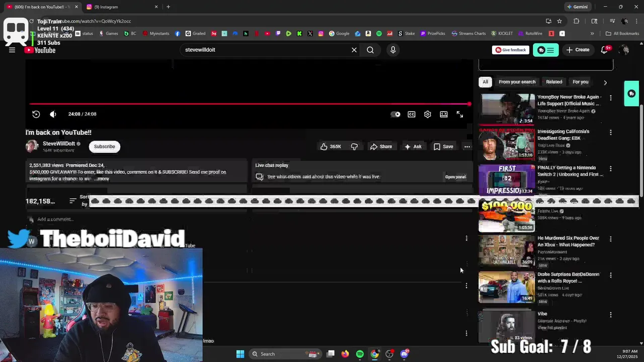Open SteveWillDoIt channel avatar
Screen dimensions: 644x362
[x=32, y=146]
